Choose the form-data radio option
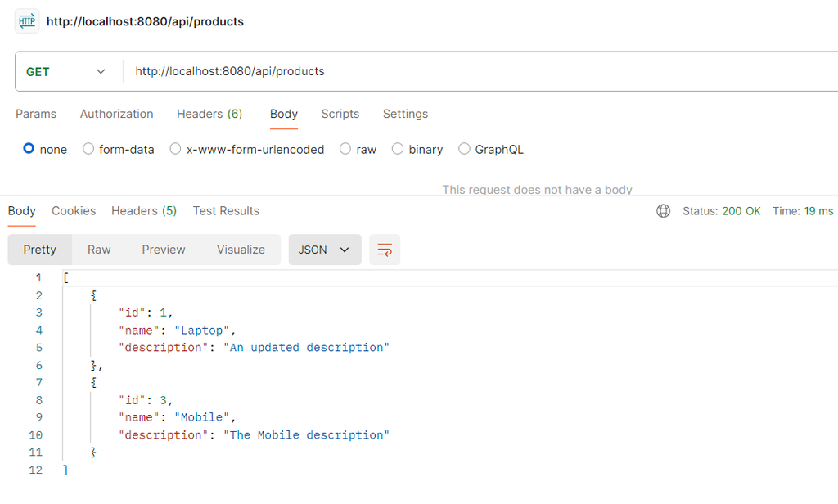The width and height of the screenshot is (838, 504). click(x=88, y=149)
